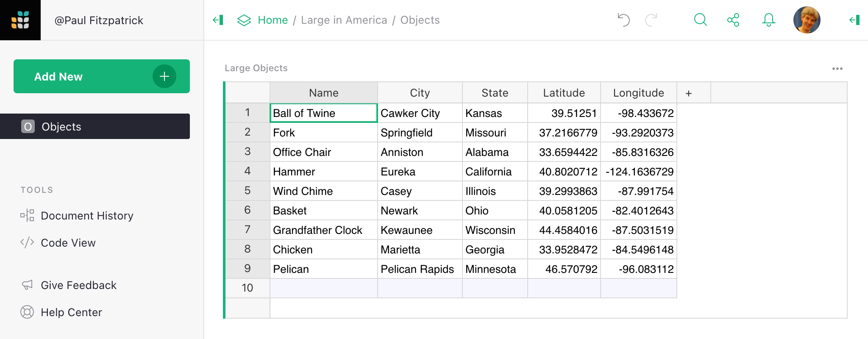Open the search magnifier icon
Screen dimensions: 868x339
tap(701, 20)
